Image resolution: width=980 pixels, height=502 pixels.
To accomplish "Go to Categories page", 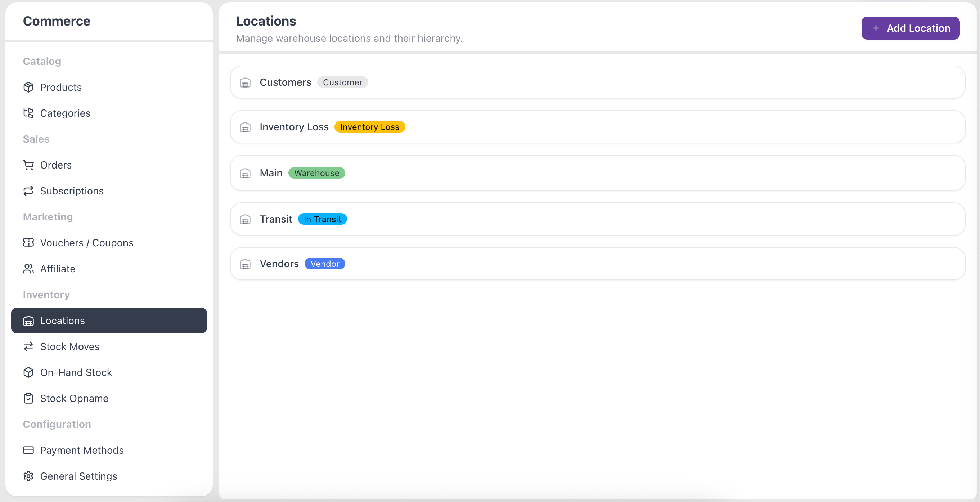I will (x=109, y=113).
